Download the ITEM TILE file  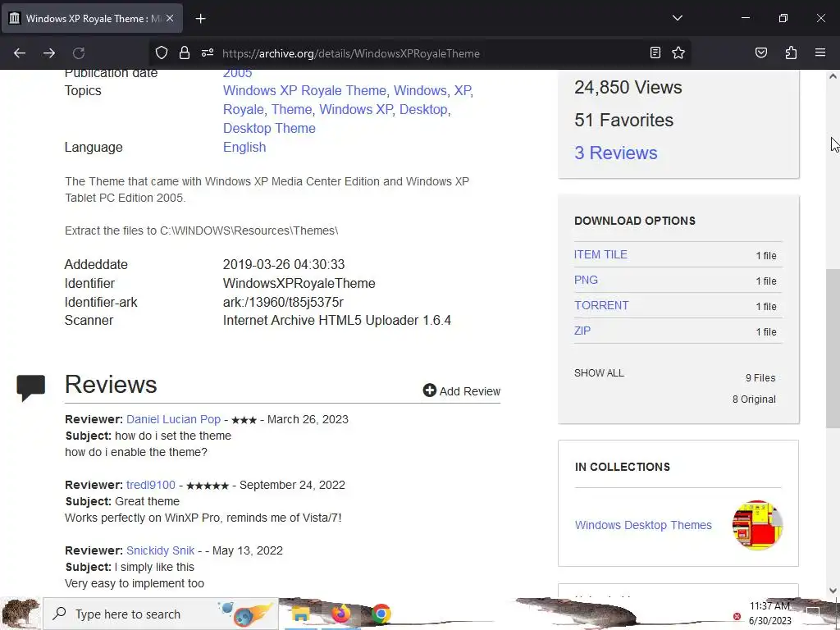600,254
